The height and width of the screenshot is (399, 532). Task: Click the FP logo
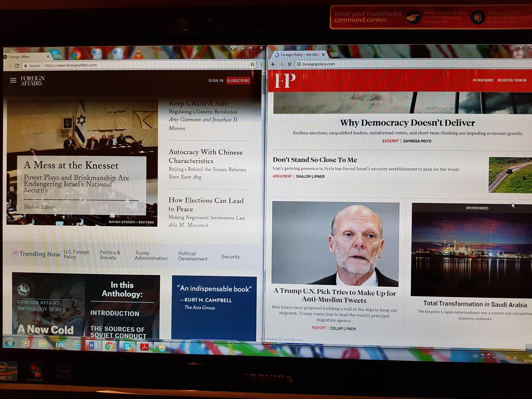coord(285,81)
